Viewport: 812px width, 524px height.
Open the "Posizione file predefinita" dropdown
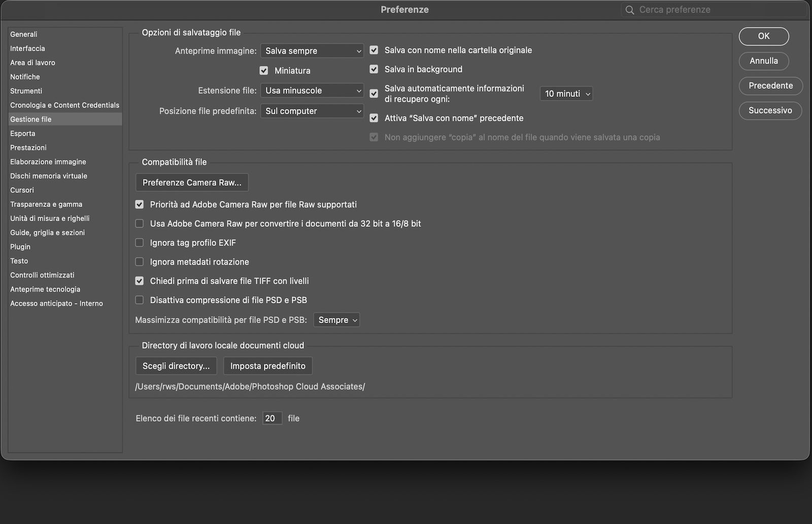[312, 111]
